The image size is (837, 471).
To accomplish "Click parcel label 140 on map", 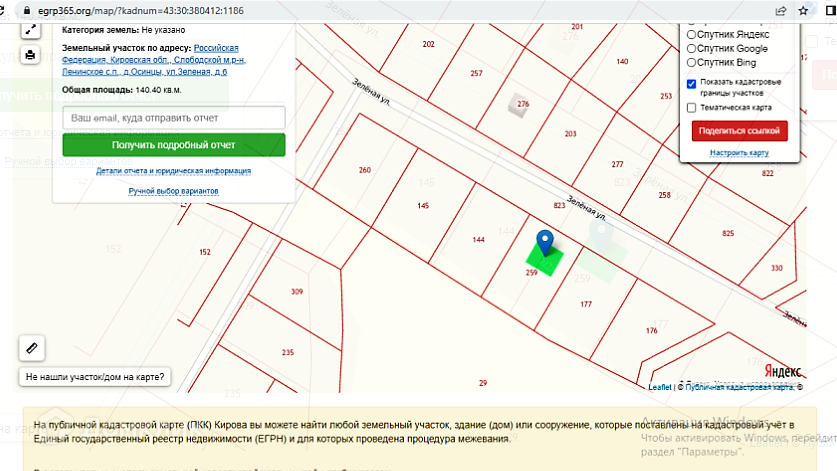I will pyautogui.click(x=622, y=62).
